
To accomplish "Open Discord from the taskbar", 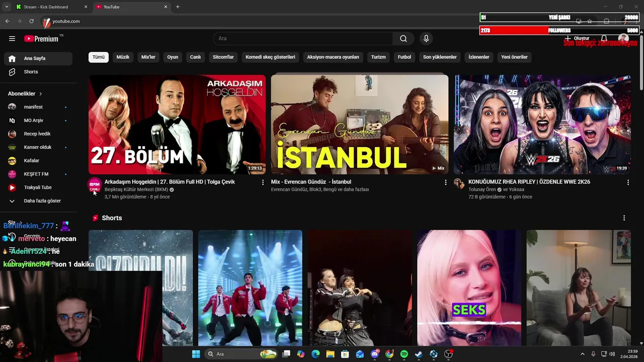I will 375,354.
